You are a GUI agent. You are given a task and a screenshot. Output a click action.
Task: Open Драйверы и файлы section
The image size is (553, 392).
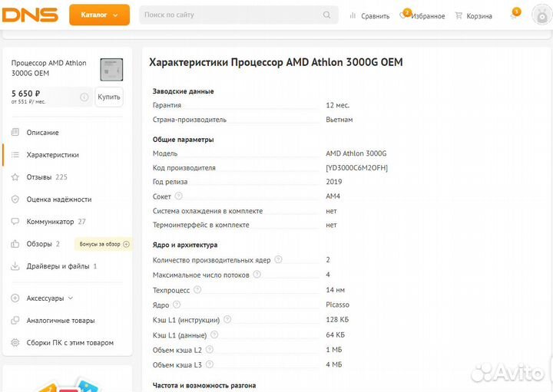(x=61, y=266)
